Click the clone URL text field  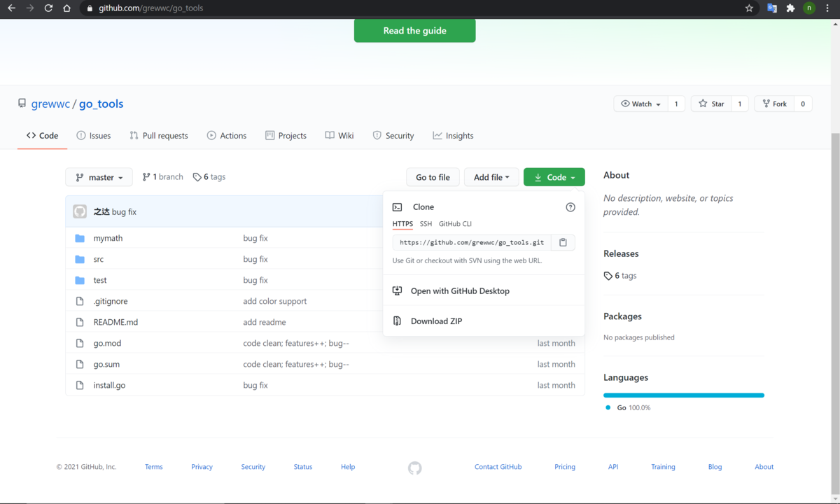point(472,242)
